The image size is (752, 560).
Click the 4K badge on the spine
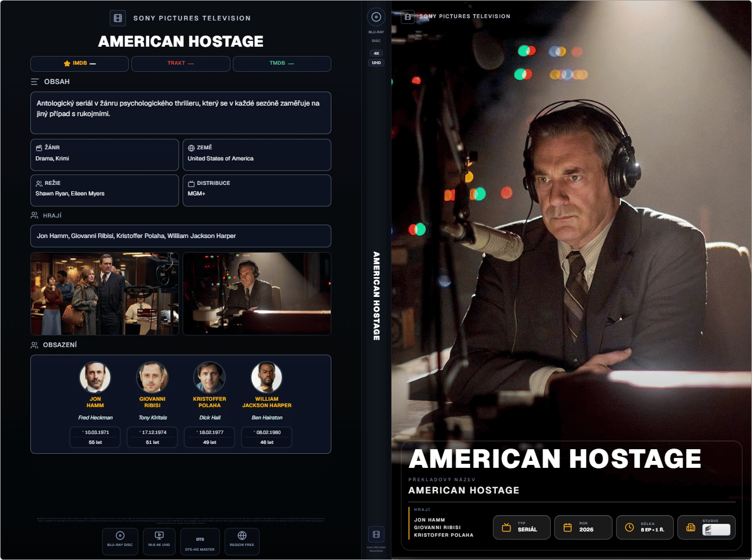click(x=376, y=53)
